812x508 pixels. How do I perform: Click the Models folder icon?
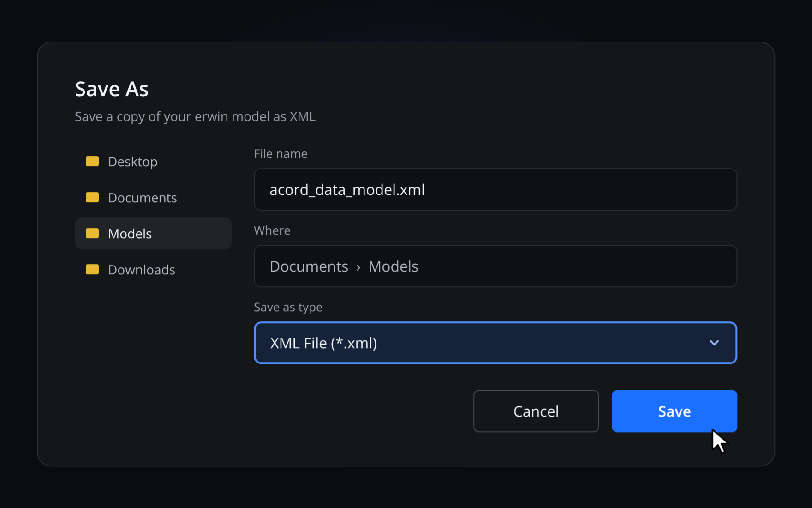tap(92, 233)
